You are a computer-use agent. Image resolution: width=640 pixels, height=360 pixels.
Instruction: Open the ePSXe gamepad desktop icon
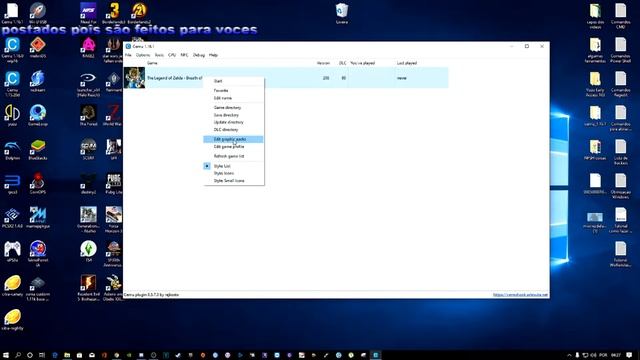[12, 251]
